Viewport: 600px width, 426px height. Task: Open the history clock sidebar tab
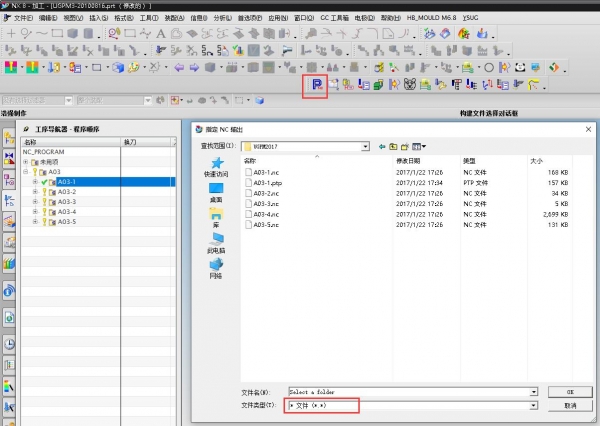9,344
